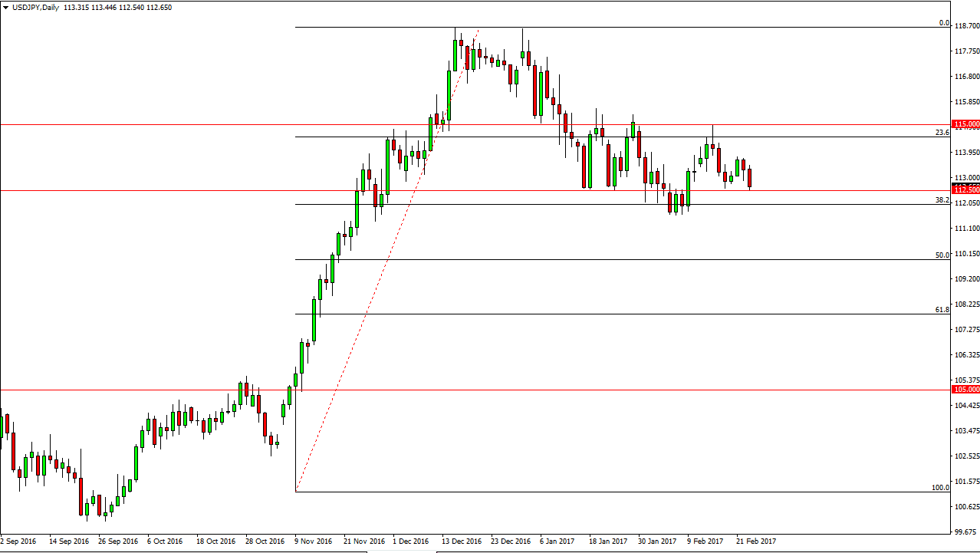This screenshot has width=980, height=553.
Task: Click the Fibonacci 50.0 level label
Action: pyautogui.click(x=943, y=255)
